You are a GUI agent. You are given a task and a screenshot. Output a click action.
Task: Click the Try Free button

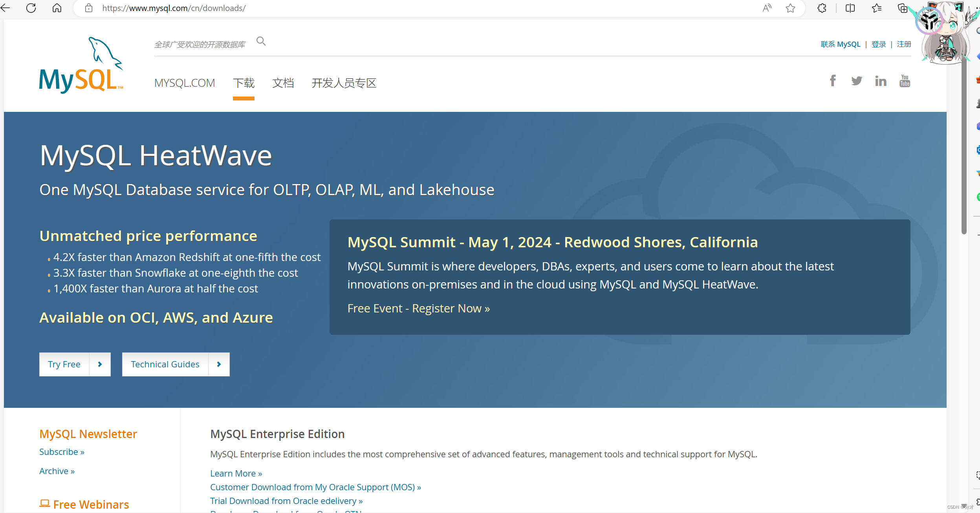(64, 364)
